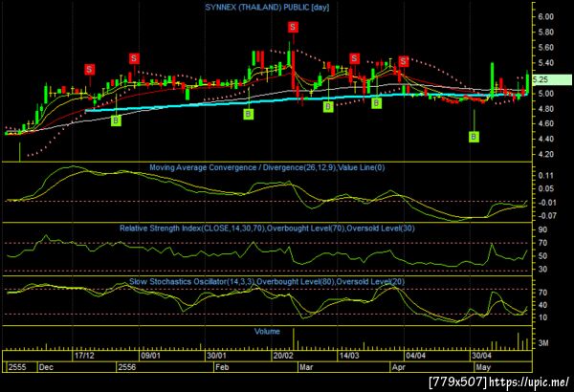This screenshot has height=392, width=574.
Task: Click the S sell marker near 17/12
Action: click(x=89, y=69)
